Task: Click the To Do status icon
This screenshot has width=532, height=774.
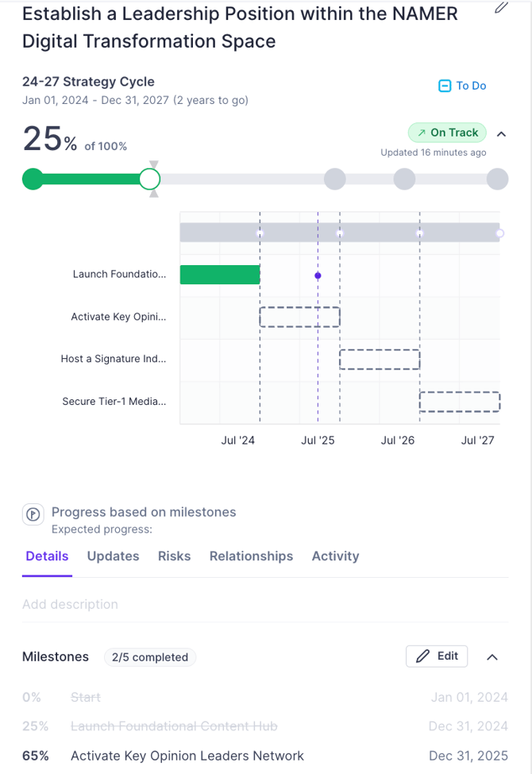Action: point(445,86)
